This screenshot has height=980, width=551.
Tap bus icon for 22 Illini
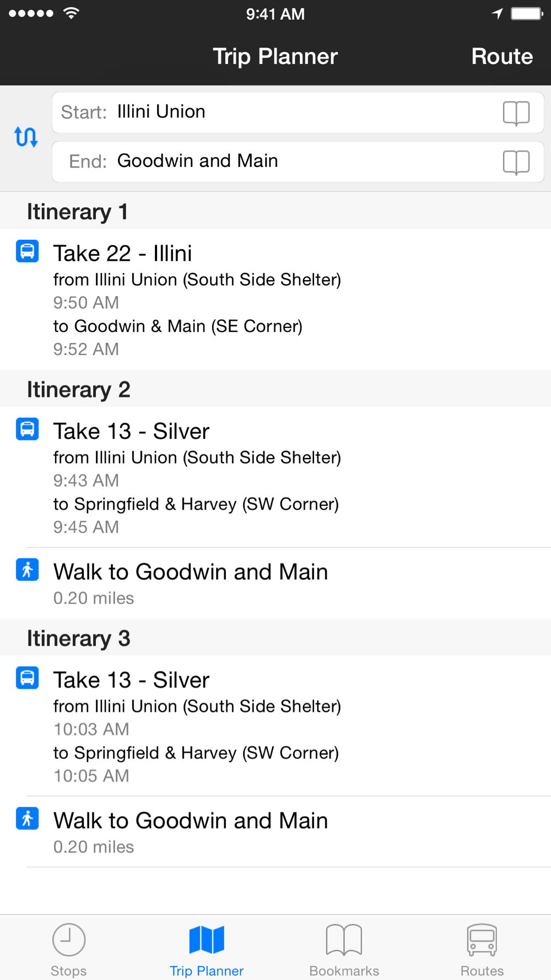point(27,251)
